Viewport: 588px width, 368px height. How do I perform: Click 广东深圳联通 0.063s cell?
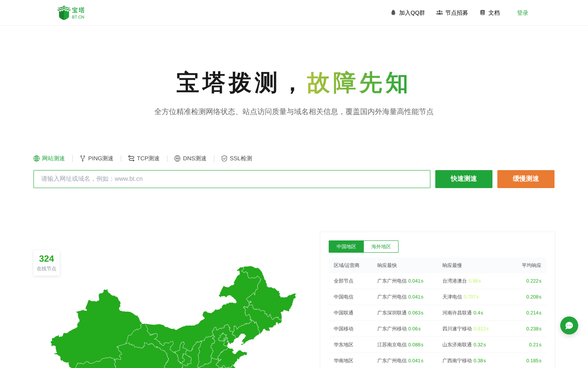point(400,313)
